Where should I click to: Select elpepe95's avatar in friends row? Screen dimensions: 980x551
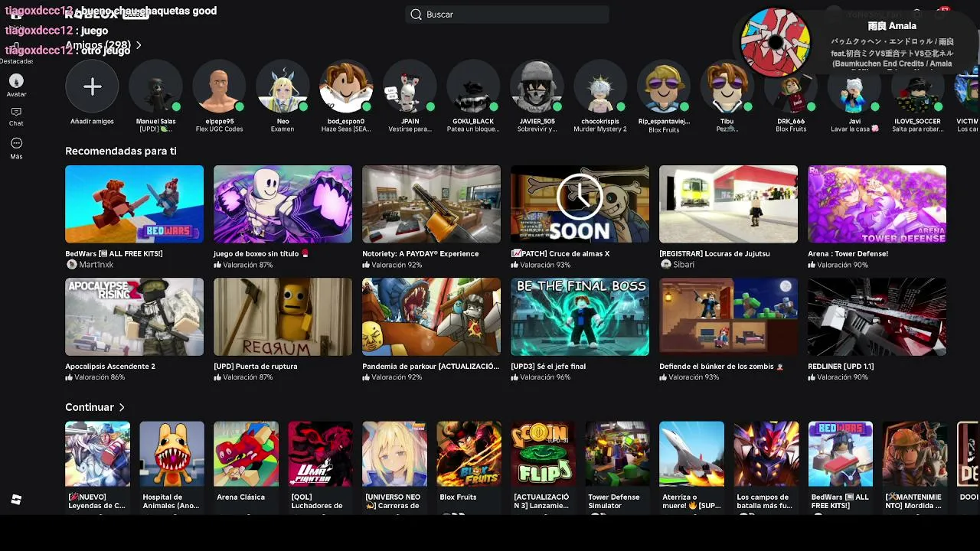[x=219, y=86]
